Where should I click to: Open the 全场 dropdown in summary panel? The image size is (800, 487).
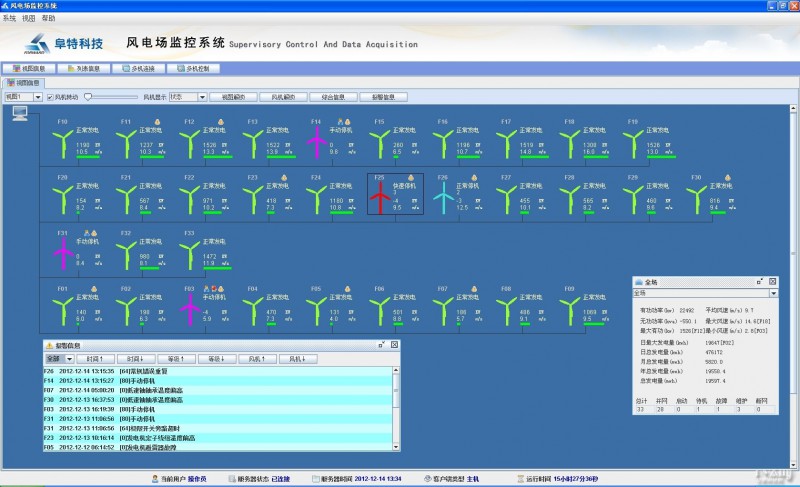coord(773,293)
